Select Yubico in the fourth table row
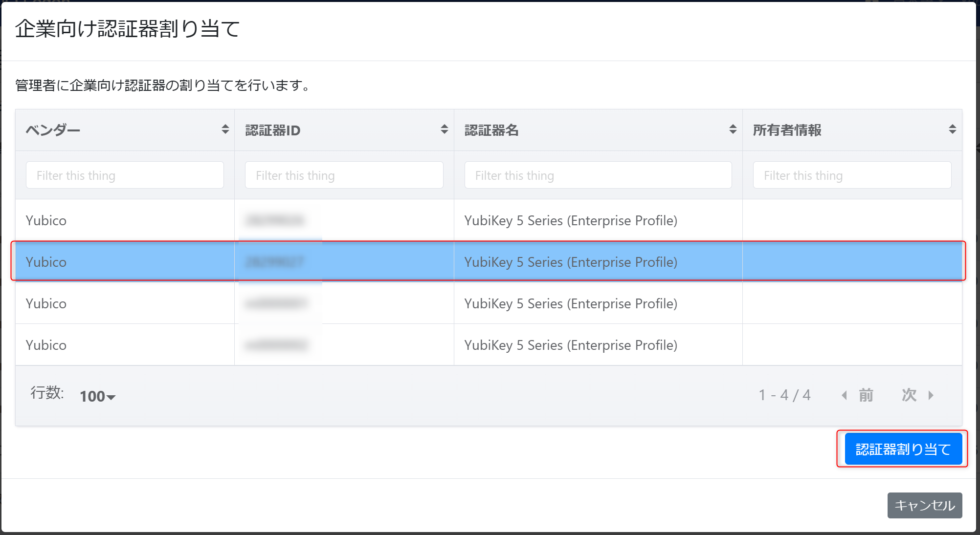This screenshot has width=980, height=535. pyautogui.click(x=46, y=345)
